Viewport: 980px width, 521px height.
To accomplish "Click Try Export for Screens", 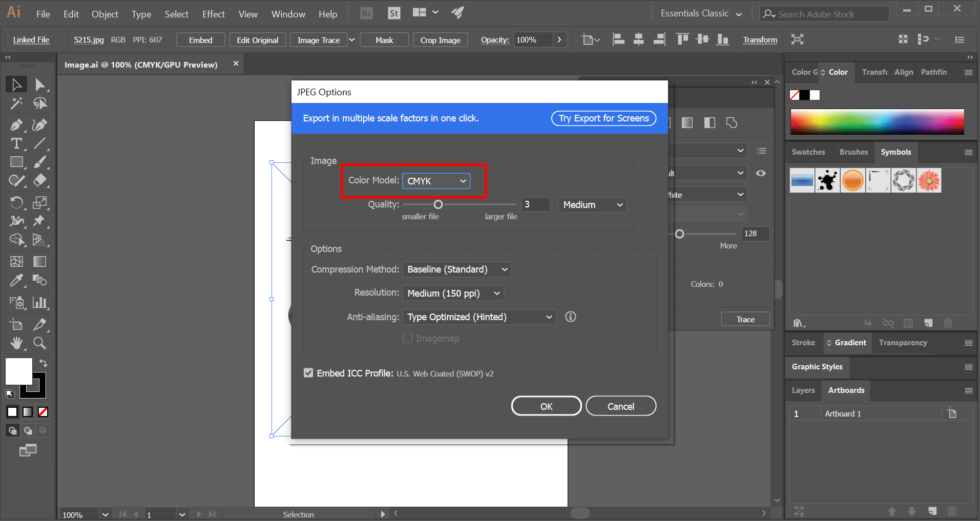I will coord(603,118).
